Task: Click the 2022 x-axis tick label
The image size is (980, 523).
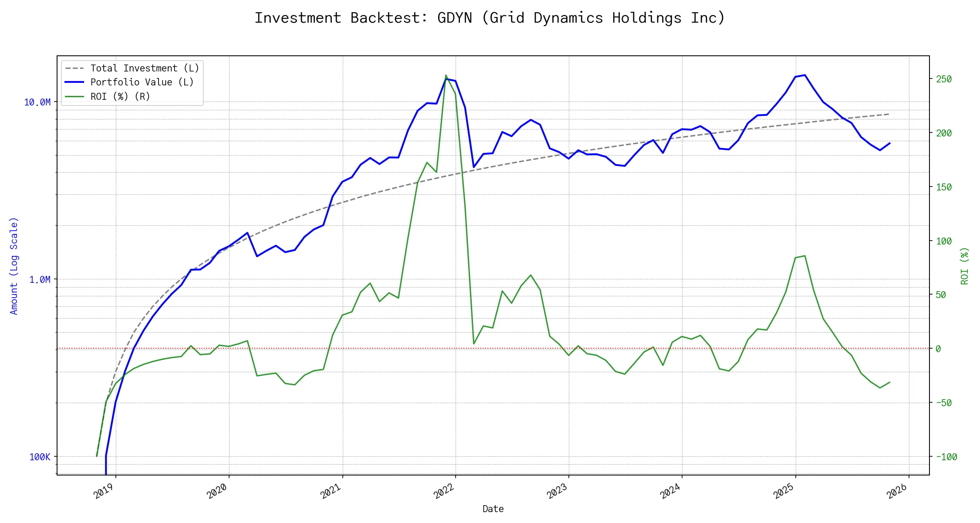Action: coord(444,491)
